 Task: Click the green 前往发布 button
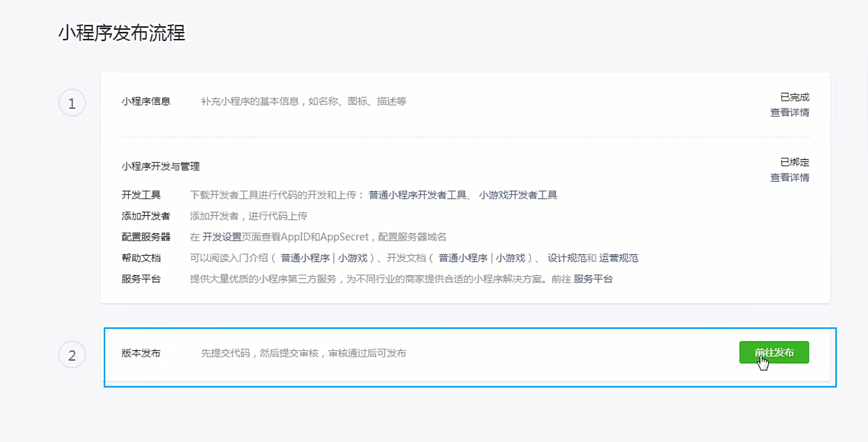[774, 352]
